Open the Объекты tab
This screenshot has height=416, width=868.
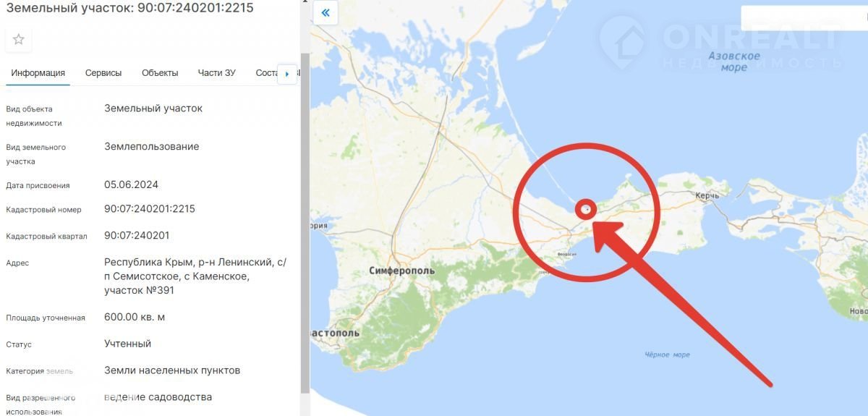tap(160, 73)
